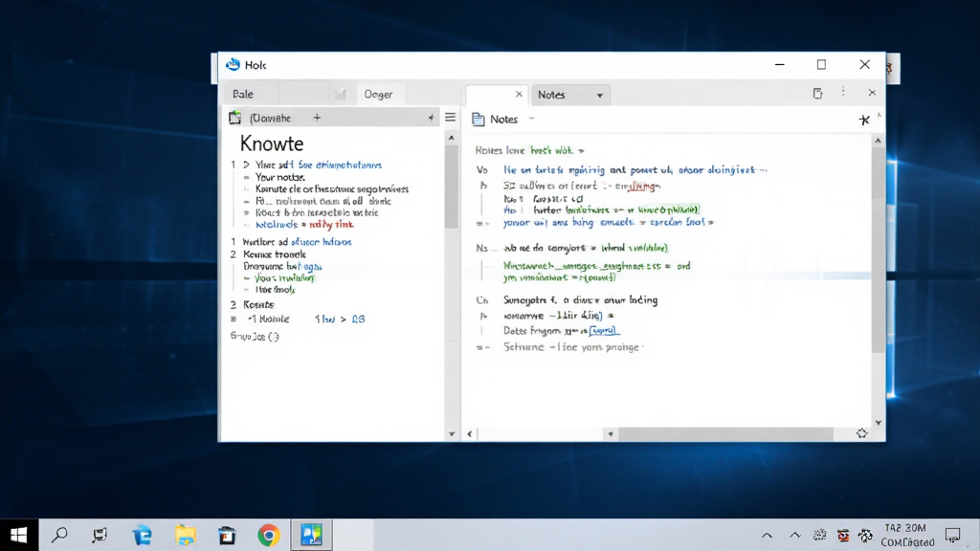Click the Holc app logo in title bar
The width and height of the screenshot is (980, 551).
pyautogui.click(x=234, y=64)
